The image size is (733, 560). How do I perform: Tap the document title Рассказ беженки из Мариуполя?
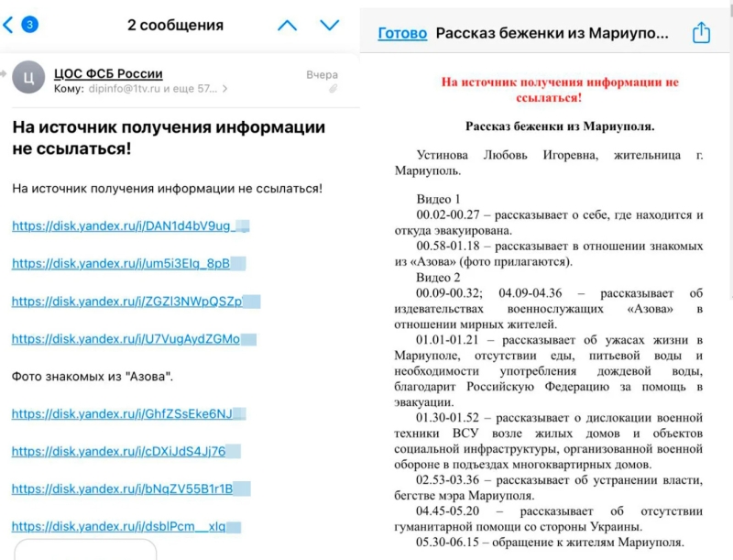click(552, 34)
